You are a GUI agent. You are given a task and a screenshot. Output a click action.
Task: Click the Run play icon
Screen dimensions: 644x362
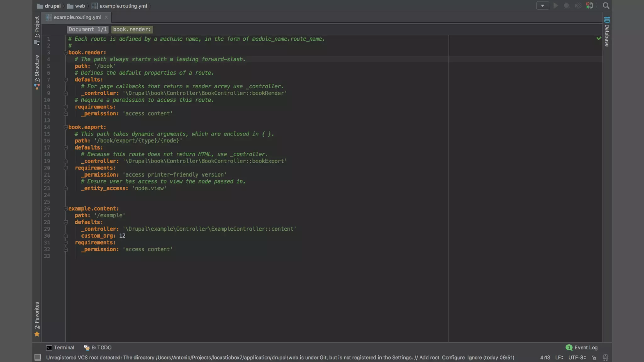(556, 6)
